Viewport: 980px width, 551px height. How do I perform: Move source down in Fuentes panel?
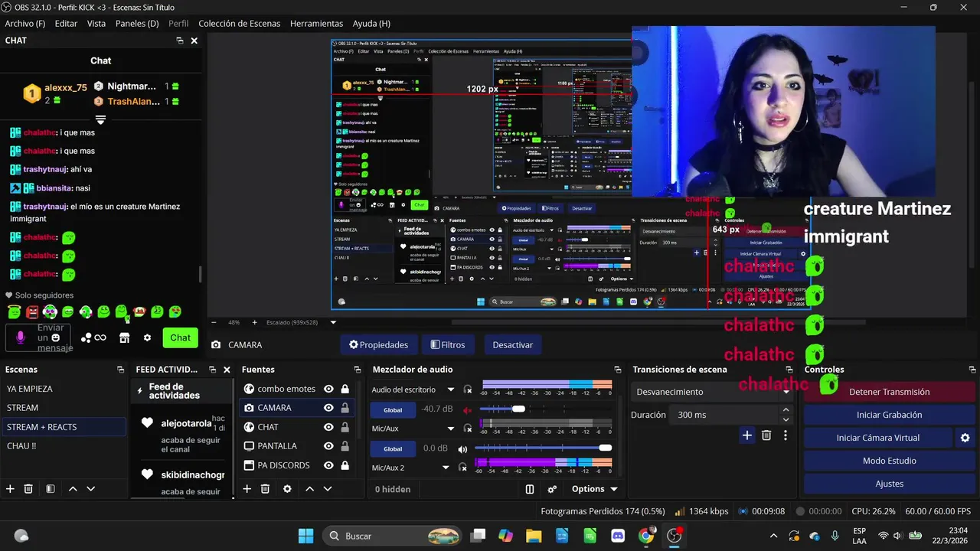pos(328,489)
